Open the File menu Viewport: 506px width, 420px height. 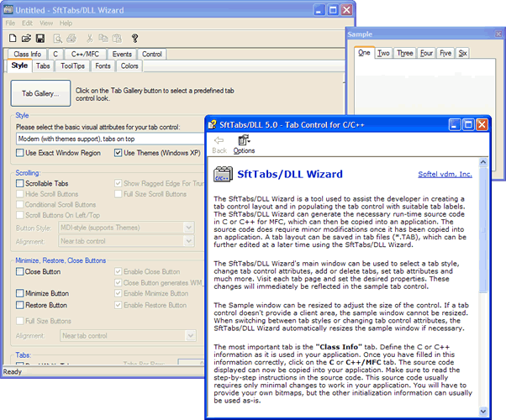[10, 23]
